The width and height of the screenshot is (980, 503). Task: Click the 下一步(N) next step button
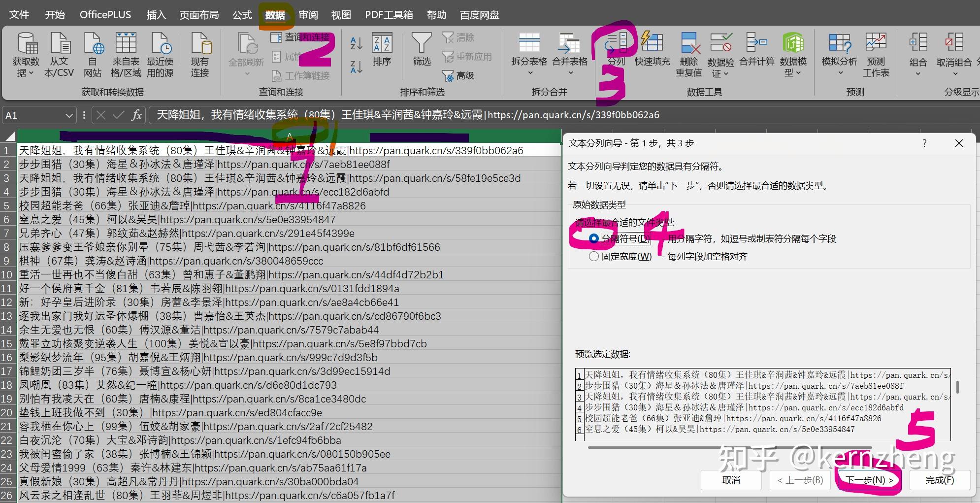click(x=869, y=480)
